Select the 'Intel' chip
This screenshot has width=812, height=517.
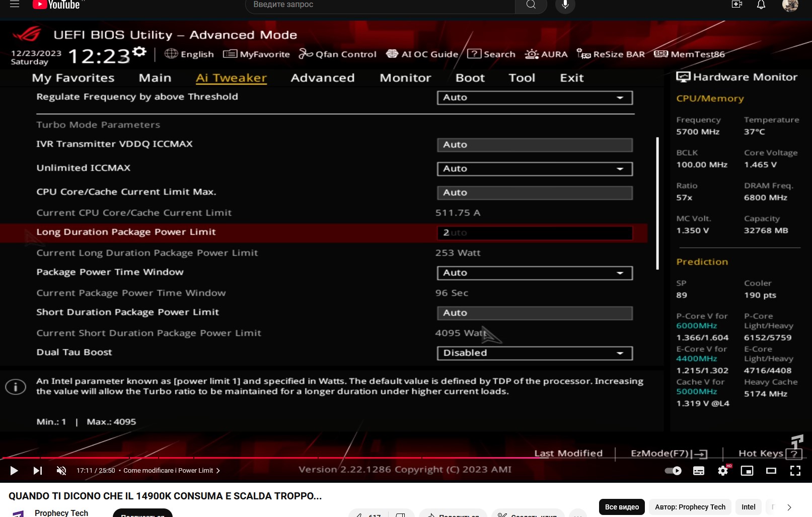pyautogui.click(x=749, y=507)
